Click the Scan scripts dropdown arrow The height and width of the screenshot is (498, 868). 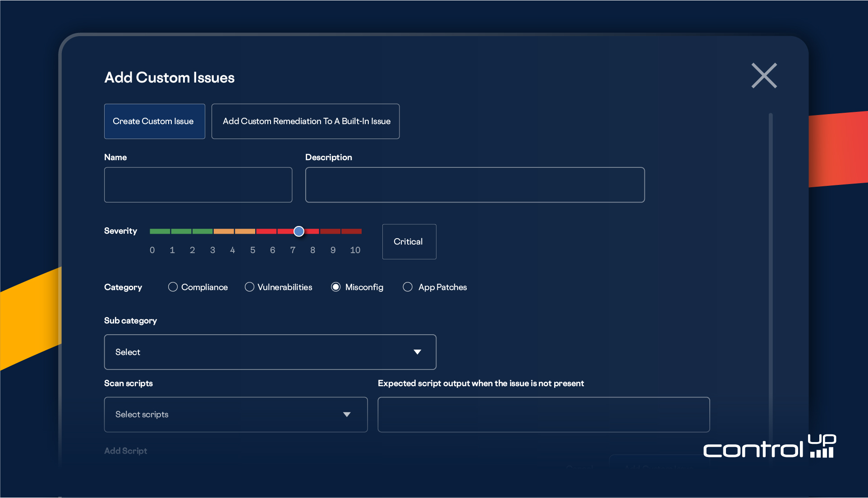[x=347, y=415]
